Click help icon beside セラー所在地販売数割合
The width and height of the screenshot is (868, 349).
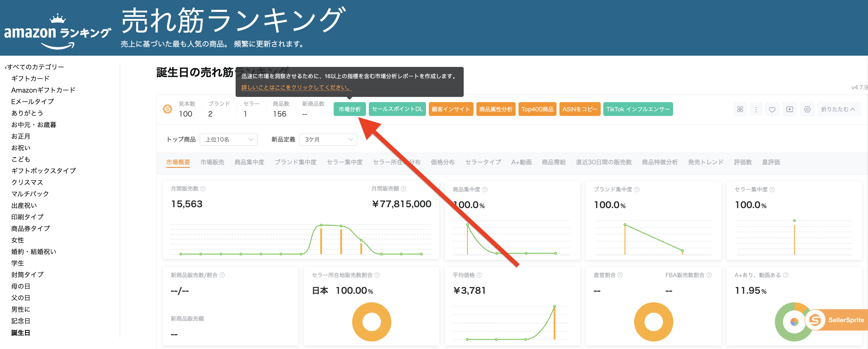pos(377,275)
